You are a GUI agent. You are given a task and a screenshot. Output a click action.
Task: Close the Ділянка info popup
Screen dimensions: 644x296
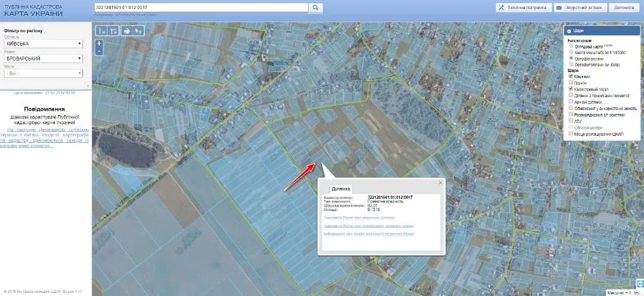click(440, 183)
